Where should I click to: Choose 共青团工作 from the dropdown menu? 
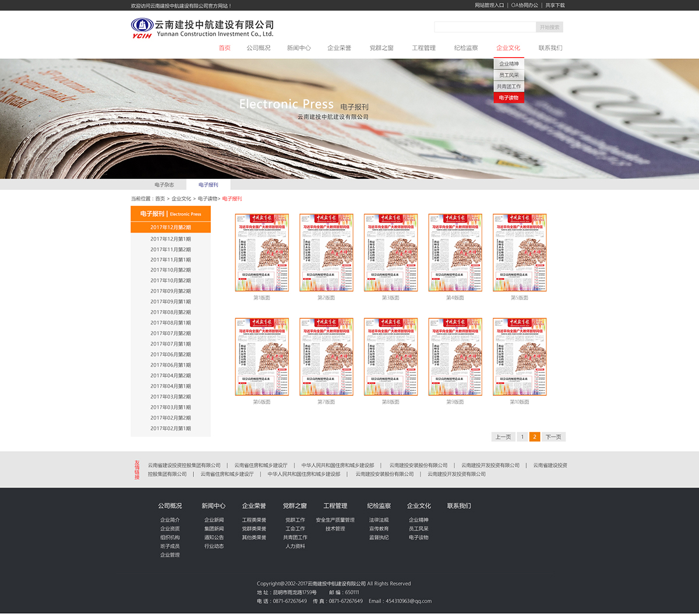[509, 86]
